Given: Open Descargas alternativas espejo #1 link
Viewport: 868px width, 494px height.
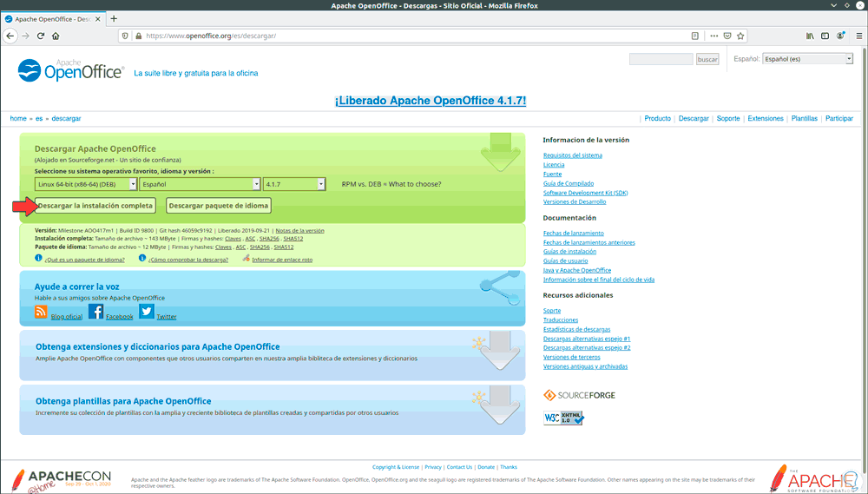Looking at the screenshot, I should click(x=587, y=339).
